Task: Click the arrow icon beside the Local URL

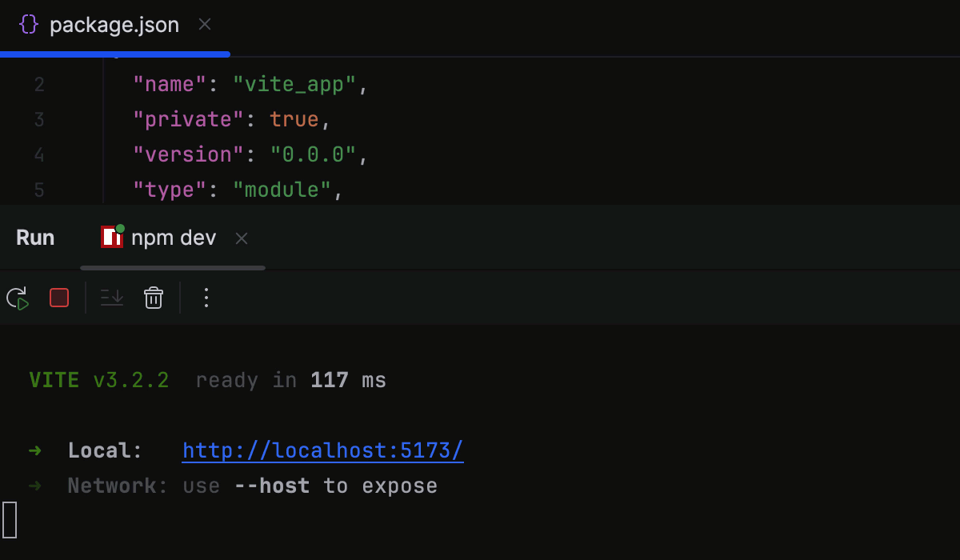Action: click(35, 450)
